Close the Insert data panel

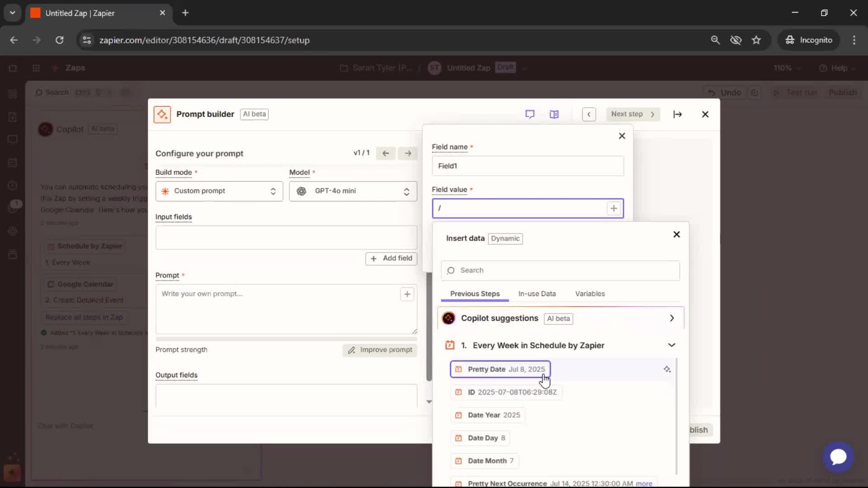tap(676, 234)
